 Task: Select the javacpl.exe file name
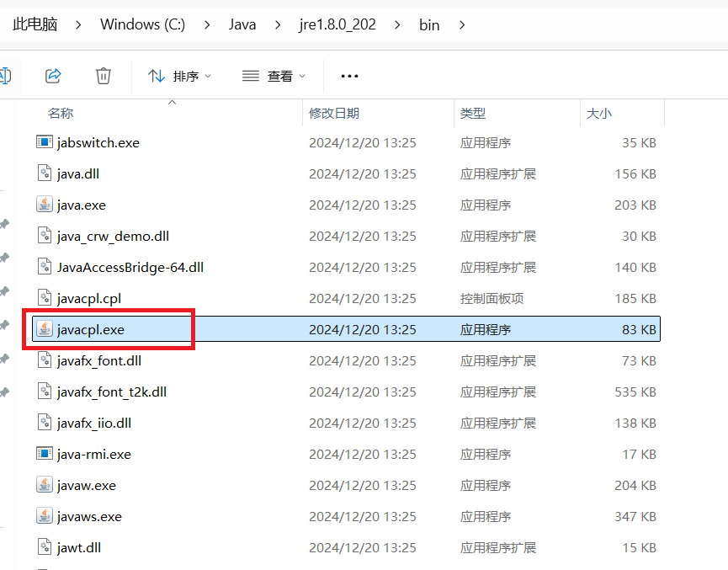click(91, 329)
